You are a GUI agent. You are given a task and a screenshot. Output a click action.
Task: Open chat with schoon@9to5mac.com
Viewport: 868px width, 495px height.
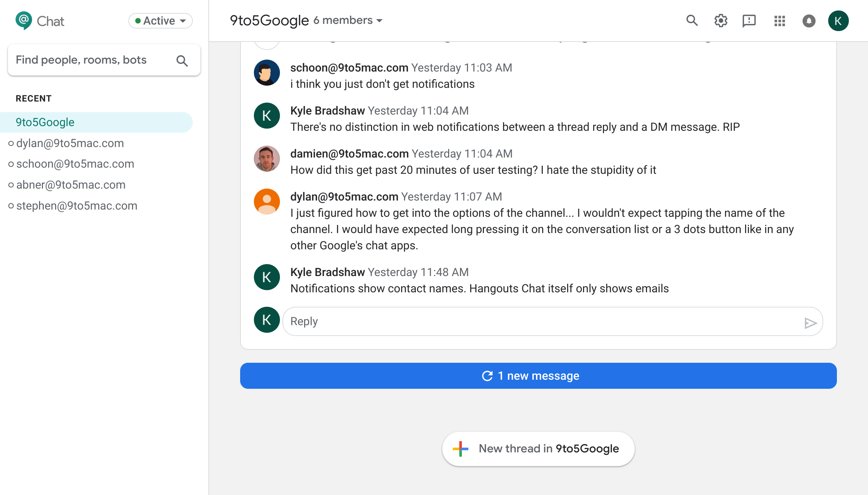(75, 164)
